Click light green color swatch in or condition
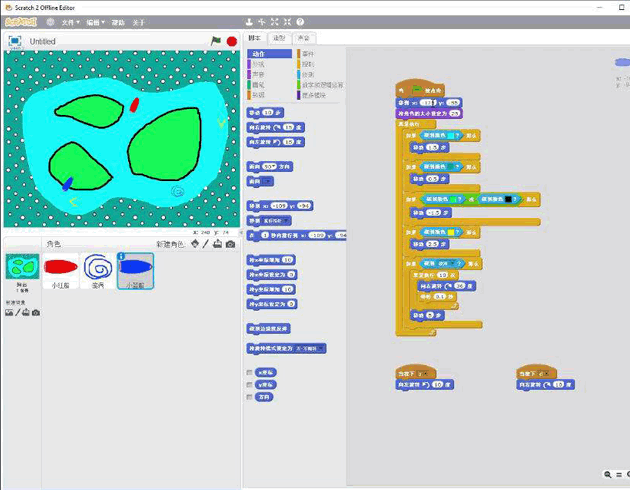Image resolution: width=630 pixels, height=490 pixels. (x=453, y=199)
